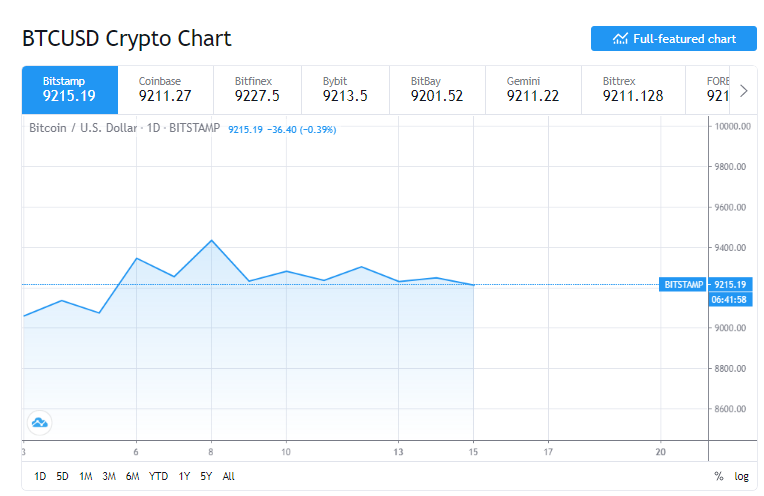Set chart range to 5D
This screenshot has height=496, width=764.
pyautogui.click(x=63, y=477)
